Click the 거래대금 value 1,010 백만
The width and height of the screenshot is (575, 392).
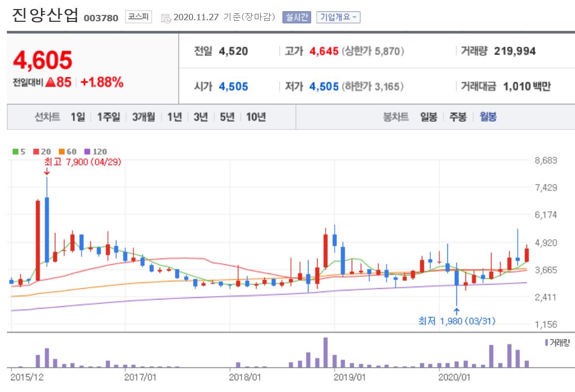(x=527, y=87)
